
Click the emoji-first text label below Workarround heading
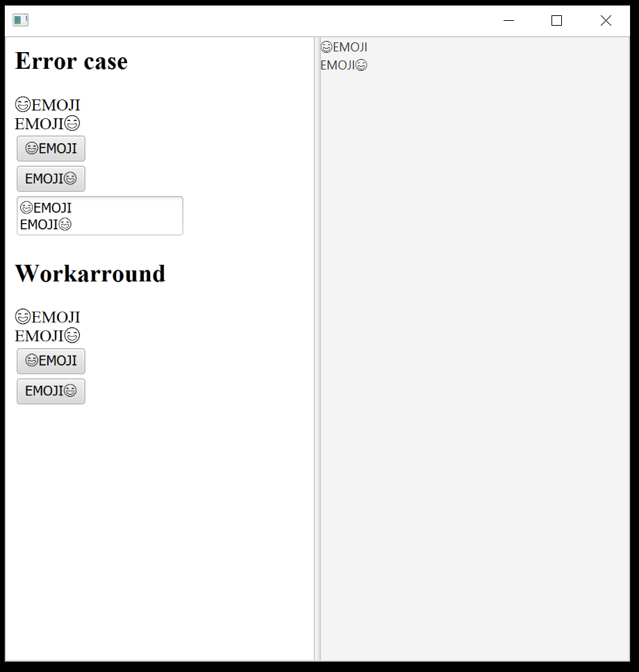tap(47, 318)
